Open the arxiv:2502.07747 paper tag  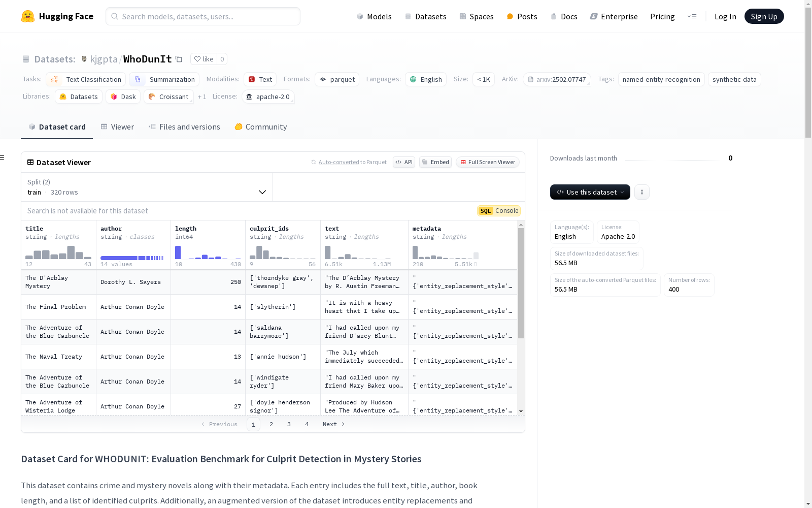click(x=557, y=79)
